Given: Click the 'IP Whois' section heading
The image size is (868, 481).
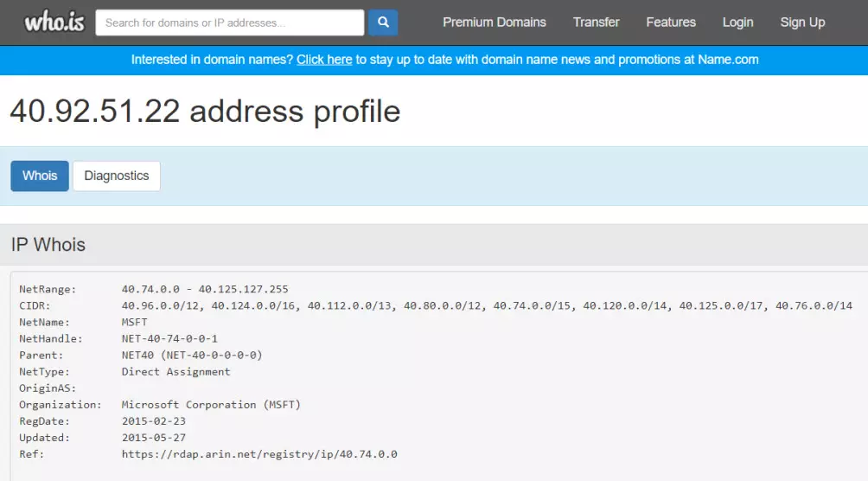Looking at the screenshot, I should [x=48, y=244].
